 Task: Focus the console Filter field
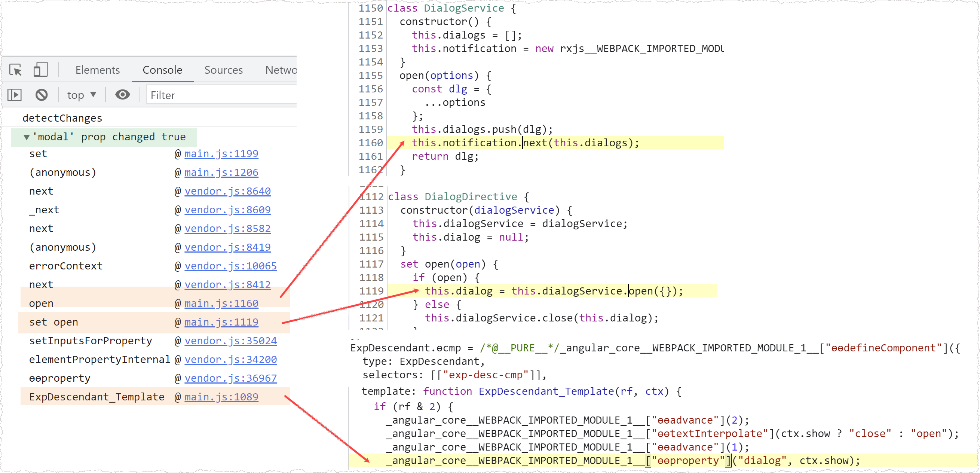click(221, 95)
